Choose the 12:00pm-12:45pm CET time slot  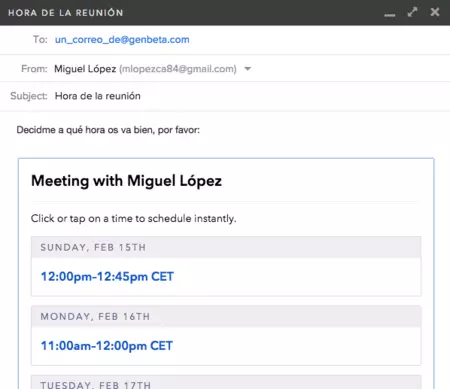107,277
